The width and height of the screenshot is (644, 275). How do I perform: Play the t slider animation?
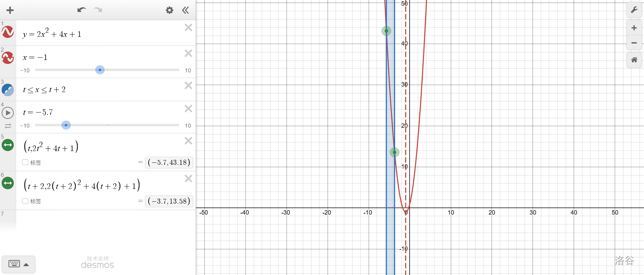8,113
